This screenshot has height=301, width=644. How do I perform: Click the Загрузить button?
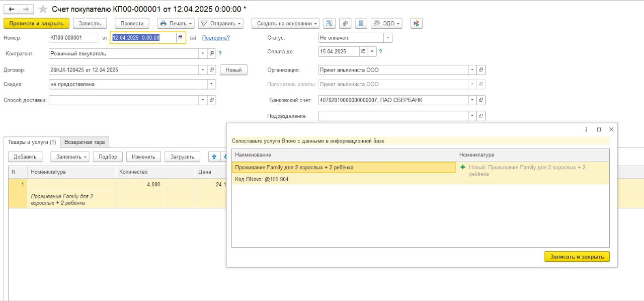pyautogui.click(x=182, y=157)
